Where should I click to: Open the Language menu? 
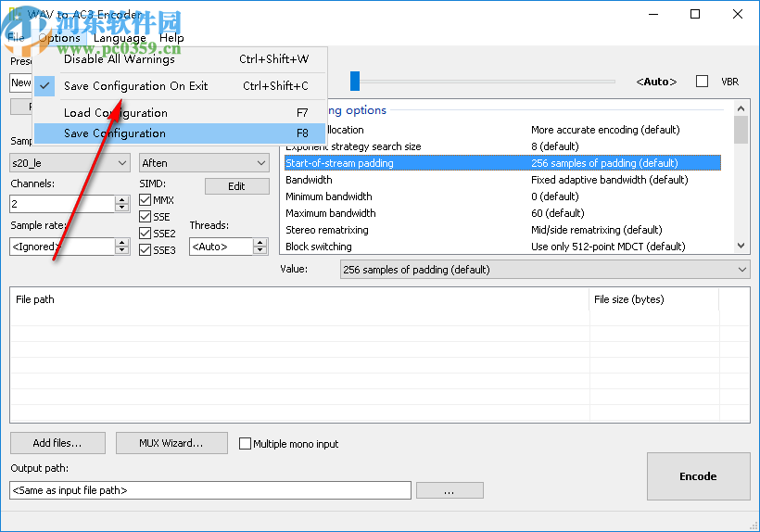[x=120, y=38]
